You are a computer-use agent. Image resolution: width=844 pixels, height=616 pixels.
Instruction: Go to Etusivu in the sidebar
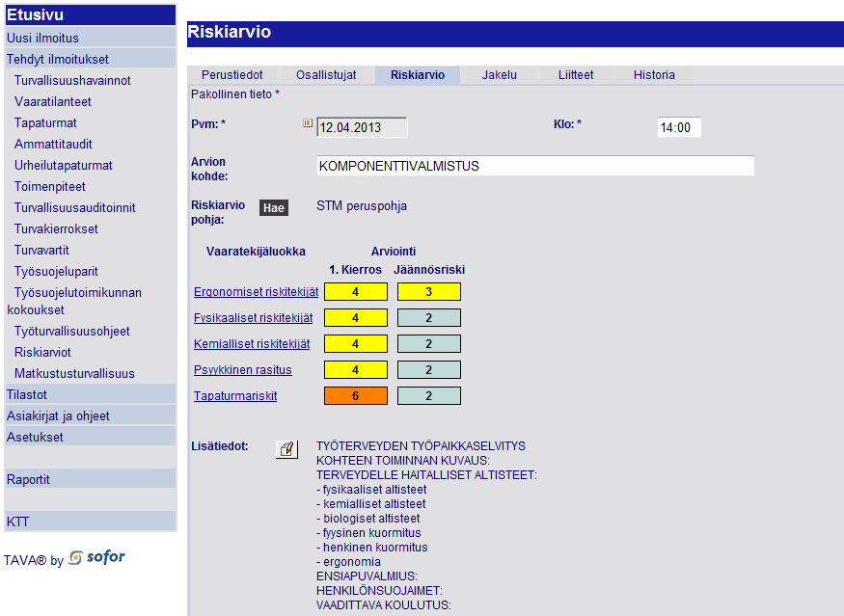(91, 15)
